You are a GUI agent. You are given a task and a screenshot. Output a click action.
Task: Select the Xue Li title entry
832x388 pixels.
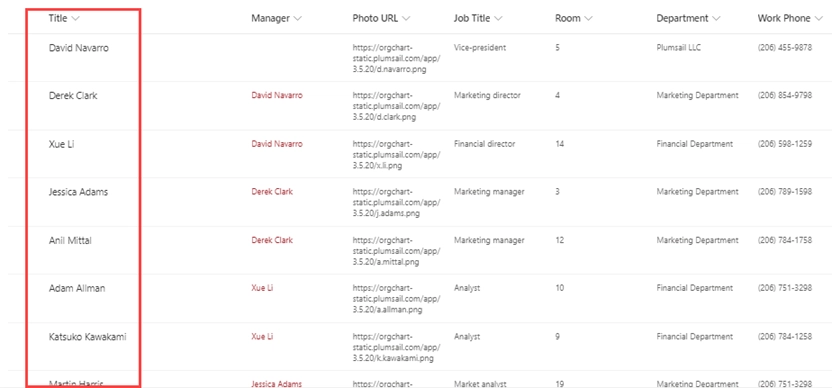click(x=61, y=144)
